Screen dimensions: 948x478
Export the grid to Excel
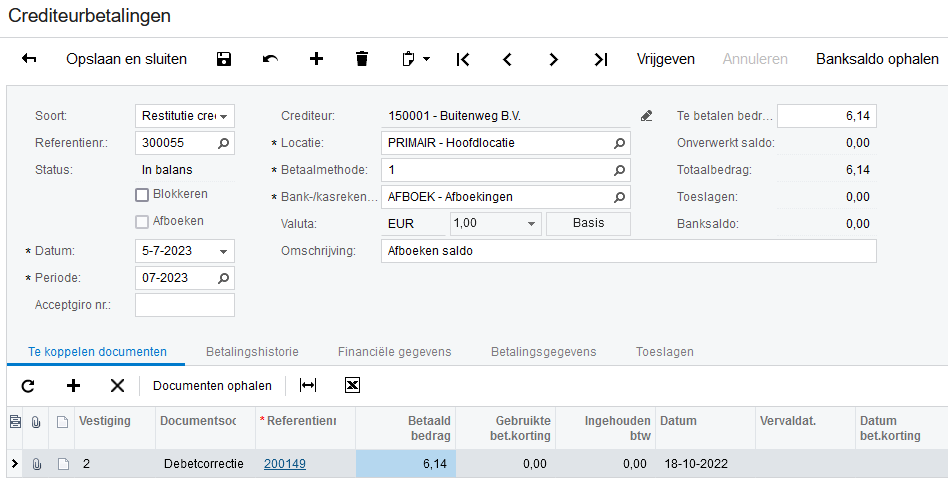point(352,386)
